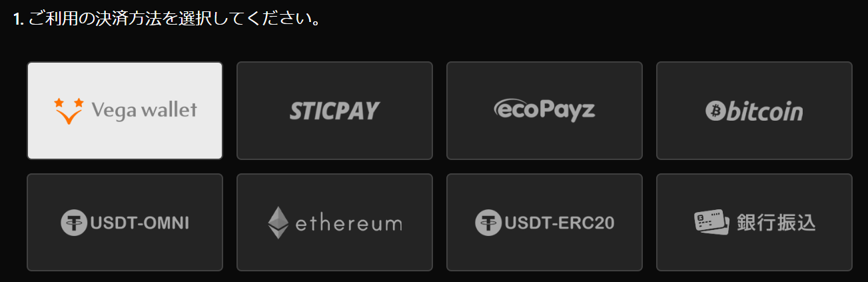
Task: Select the highlighted Vega wallet tile
Action: (125, 111)
